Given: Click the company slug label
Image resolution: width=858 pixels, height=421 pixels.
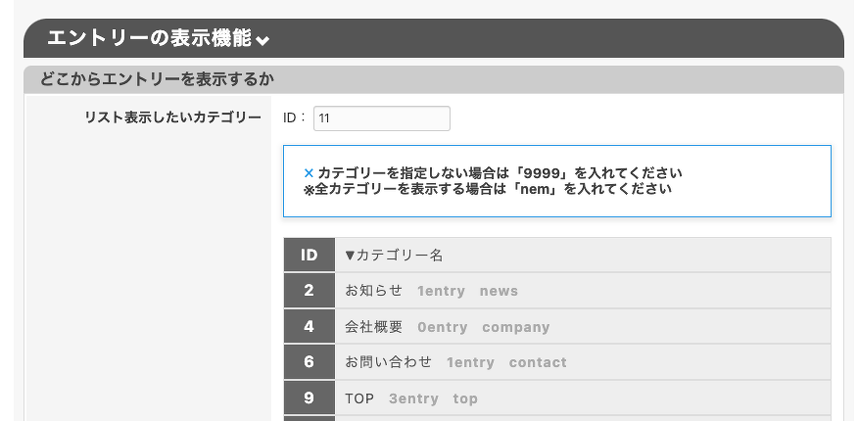Looking at the screenshot, I should 515,327.
